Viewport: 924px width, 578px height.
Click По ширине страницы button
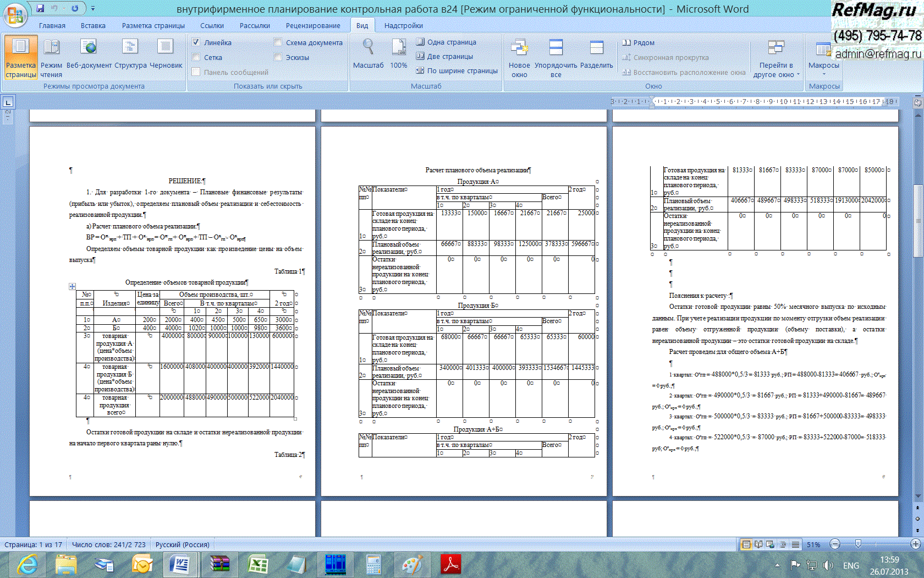coord(457,70)
